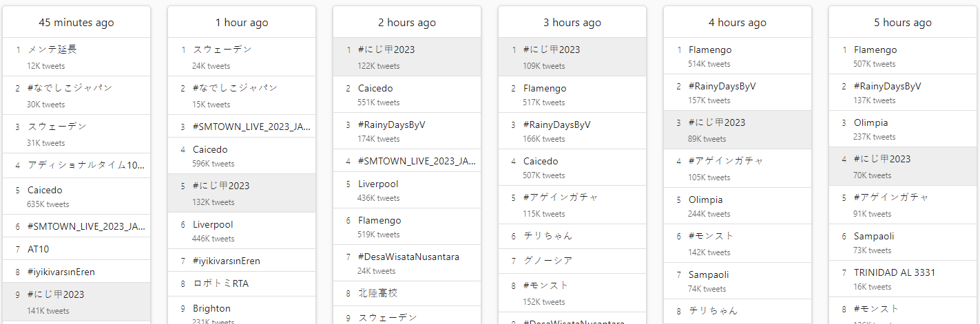Click Flamengo with 517K tweets
The height and width of the screenshot is (324, 980).
click(545, 88)
